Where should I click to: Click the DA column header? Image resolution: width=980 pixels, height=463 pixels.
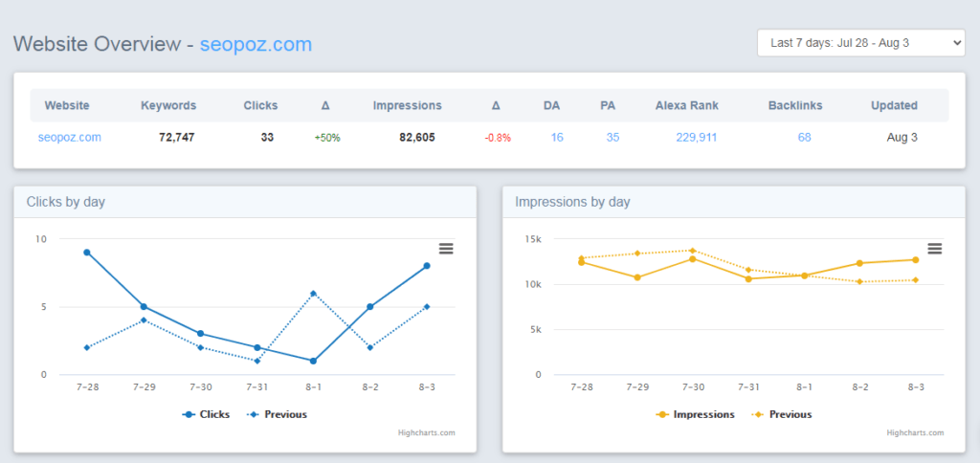point(552,105)
